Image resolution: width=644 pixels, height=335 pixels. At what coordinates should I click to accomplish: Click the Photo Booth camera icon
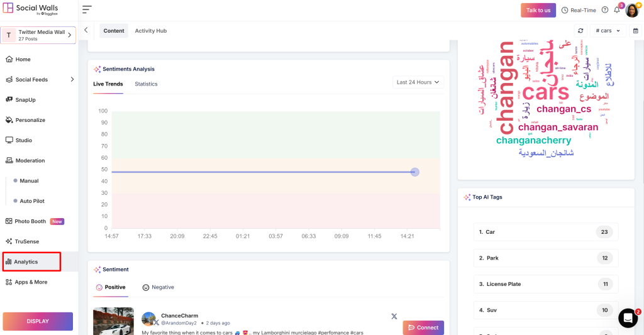(9, 221)
